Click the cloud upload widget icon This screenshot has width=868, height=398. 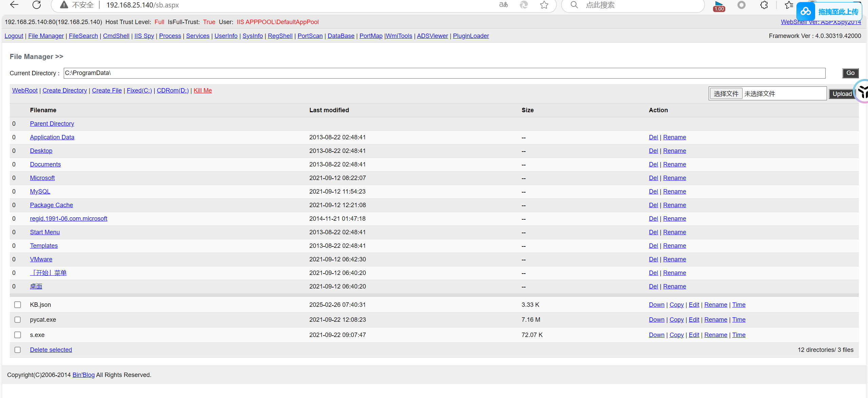(x=806, y=12)
